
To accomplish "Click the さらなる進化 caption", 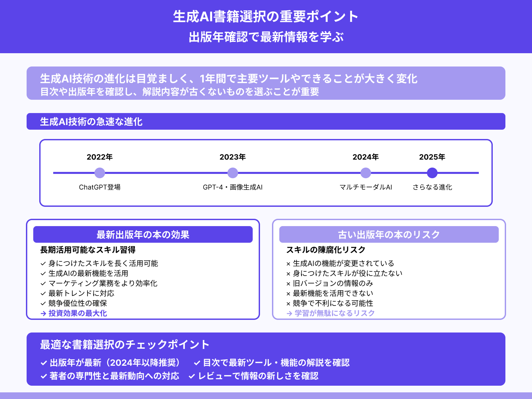I will coord(432,187).
